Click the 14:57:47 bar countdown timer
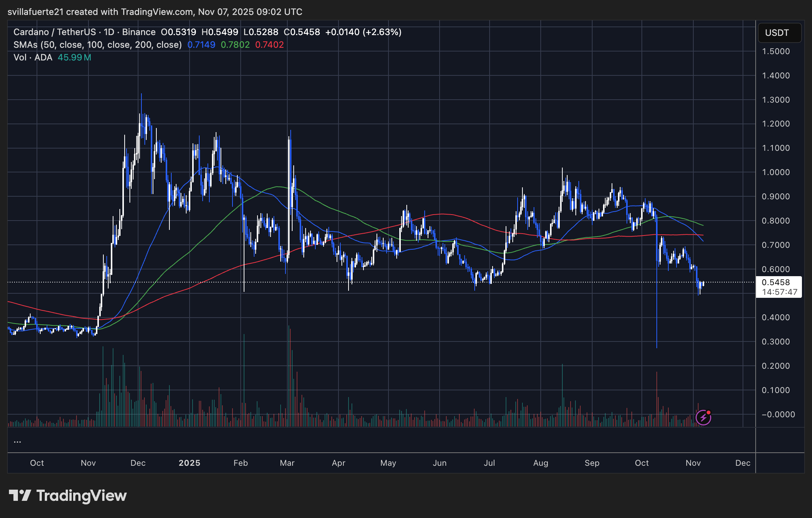812x518 pixels. [779, 292]
